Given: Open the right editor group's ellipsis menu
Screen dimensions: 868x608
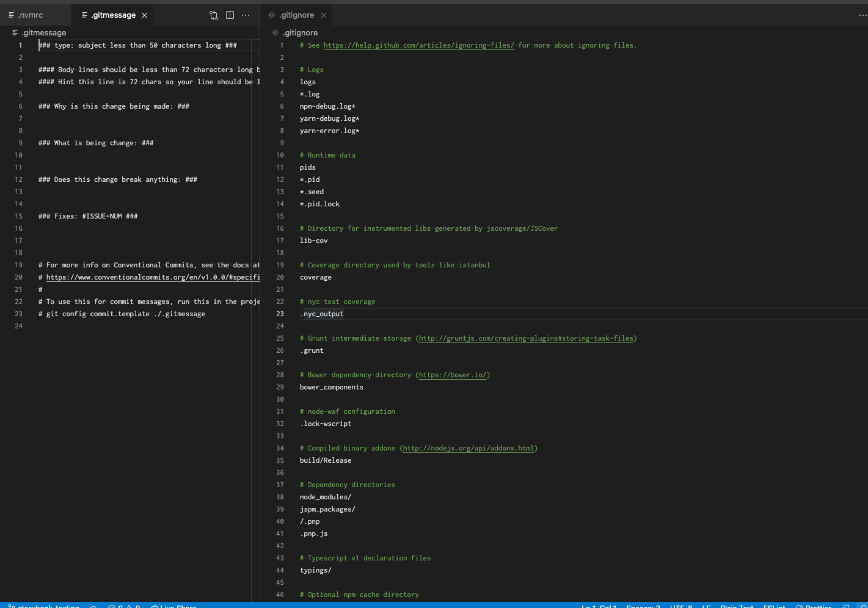Looking at the screenshot, I should [x=861, y=15].
